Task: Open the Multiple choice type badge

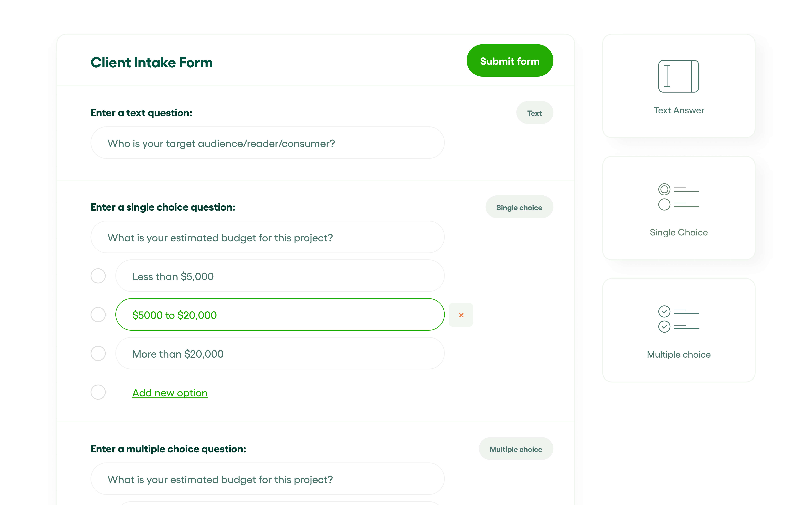Action: coord(516,449)
